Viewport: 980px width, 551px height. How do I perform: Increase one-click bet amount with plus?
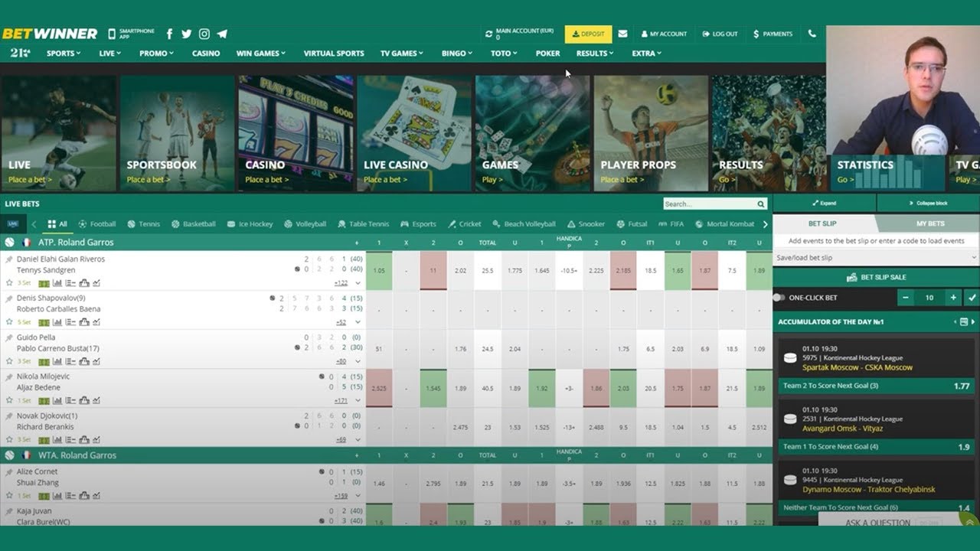click(953, 298)
